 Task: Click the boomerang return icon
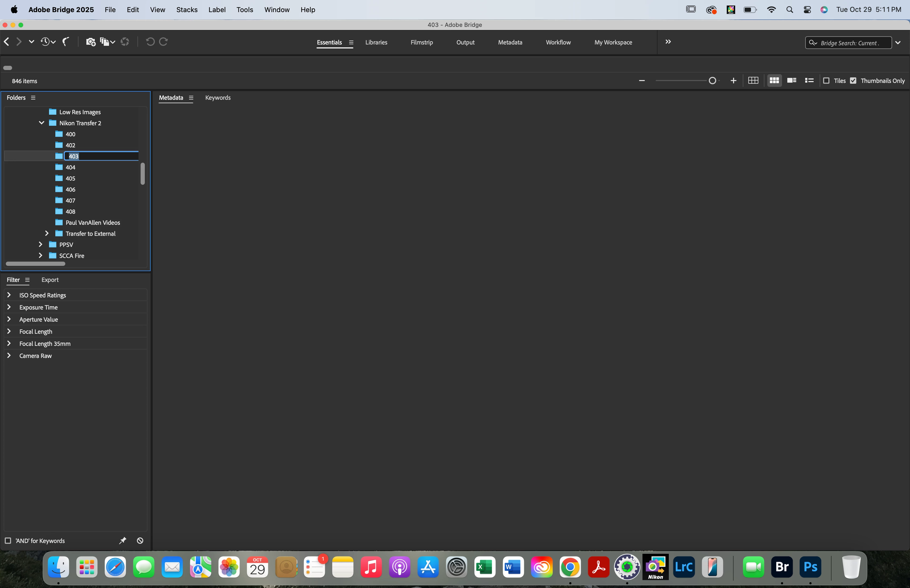pyautogui.click(x=66, y=42)
